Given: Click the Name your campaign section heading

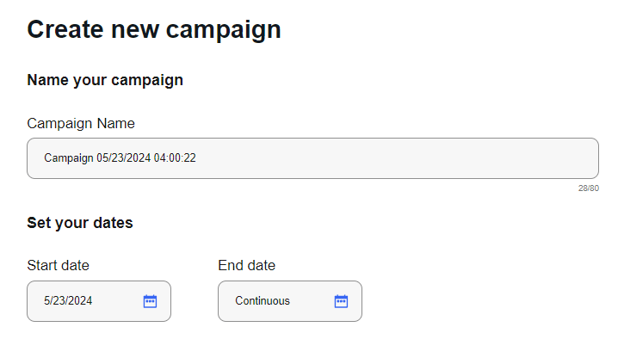Looking at the screenshot, I should point(105,80).
